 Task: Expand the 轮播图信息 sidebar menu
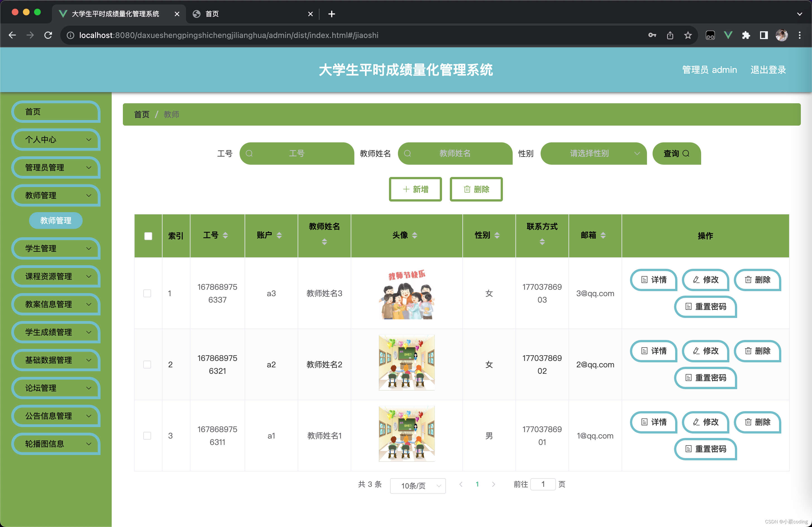[56, 444]
